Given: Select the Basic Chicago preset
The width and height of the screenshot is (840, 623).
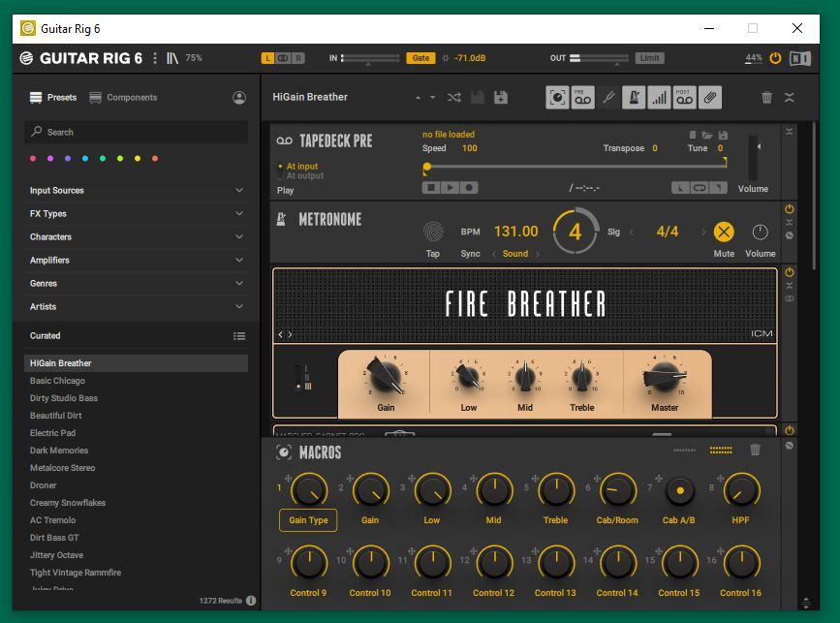Looking at the screenshot, I should point(137,381).
